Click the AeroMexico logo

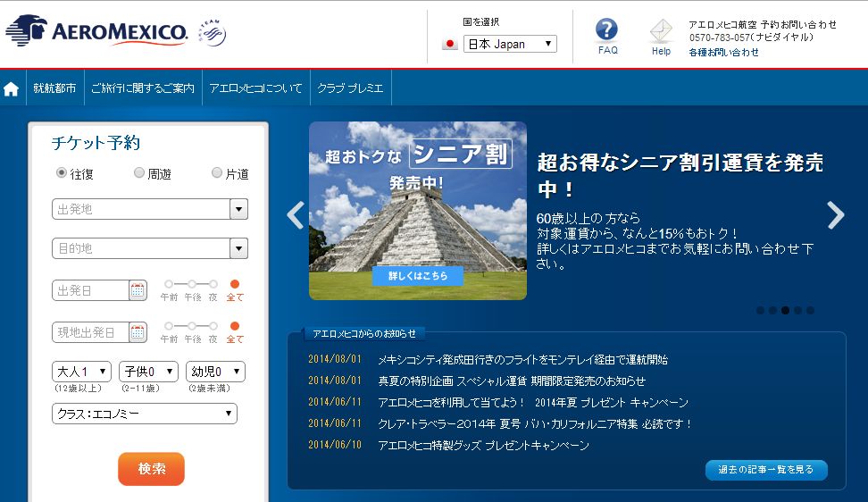tap(96, 32)
